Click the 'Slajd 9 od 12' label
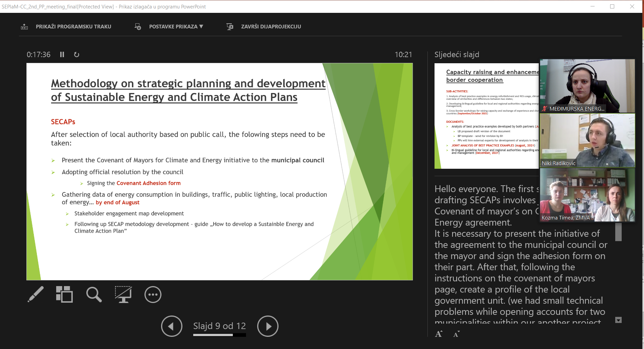The image size is (644, 349). click(x=220, y=326)
